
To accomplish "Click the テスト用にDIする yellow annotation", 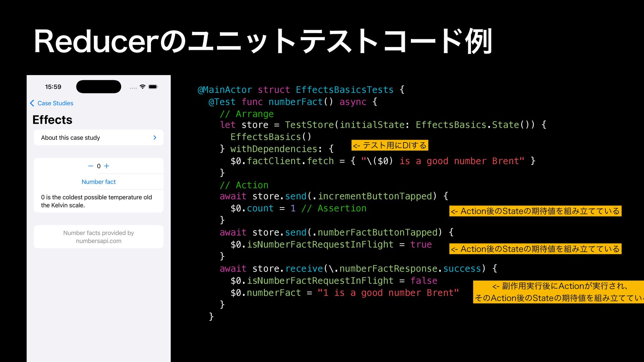I will (x=390, y=145).
